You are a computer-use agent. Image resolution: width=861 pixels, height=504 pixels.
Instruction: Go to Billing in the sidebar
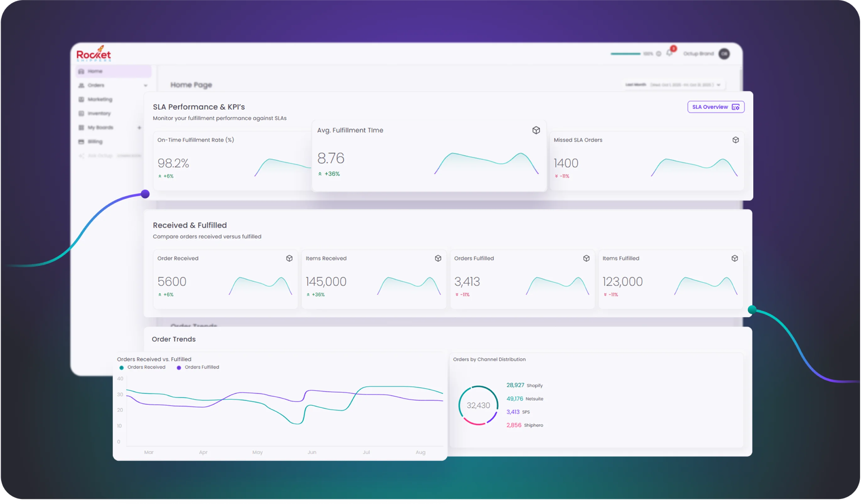click(95, 142)
